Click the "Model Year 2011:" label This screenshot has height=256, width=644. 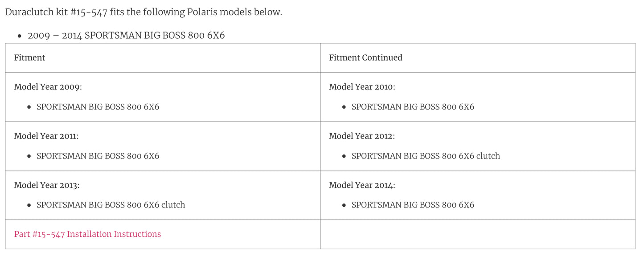click(x=46, y=136)
